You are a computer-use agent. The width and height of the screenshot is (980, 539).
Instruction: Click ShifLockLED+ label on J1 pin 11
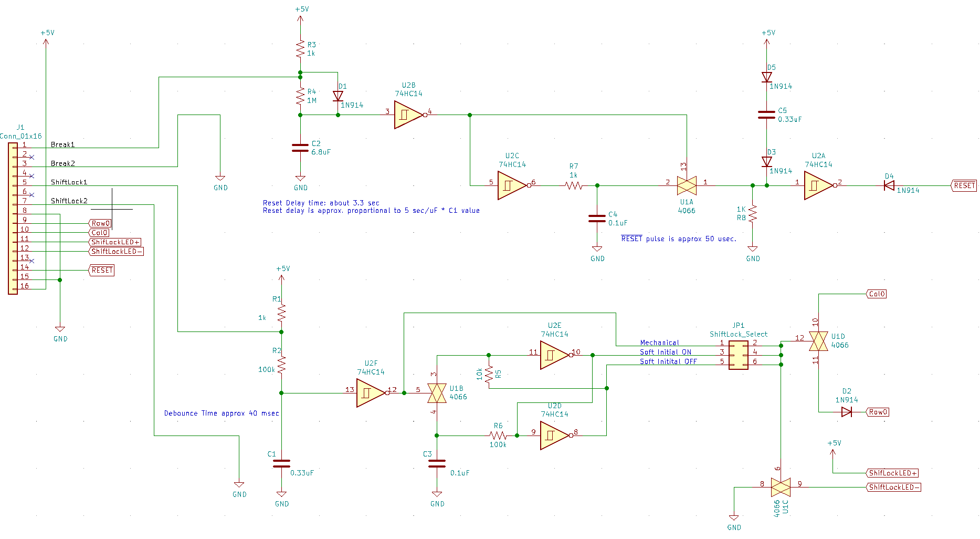pos(115,242)
